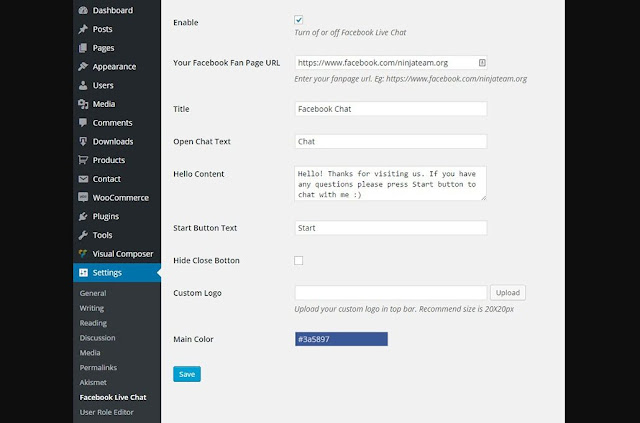The height and width of the screenshot is (423, 640).
Task: Click the icon inside Fan Page URL field
Action: point(482,62)
